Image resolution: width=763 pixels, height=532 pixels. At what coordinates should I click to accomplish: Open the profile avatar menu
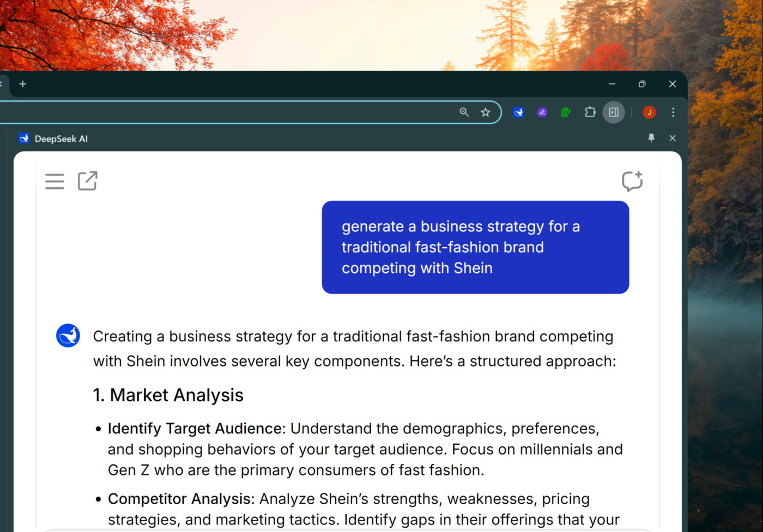coord(649,112)
